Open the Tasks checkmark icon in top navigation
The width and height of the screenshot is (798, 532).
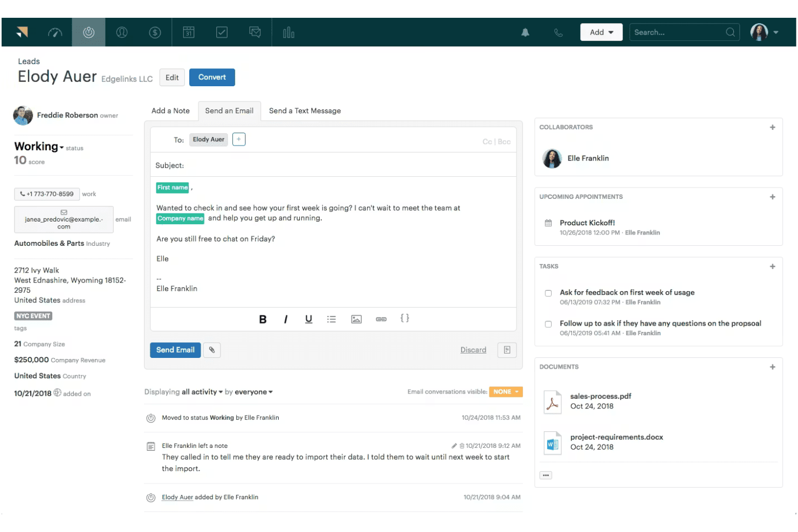[222, 32]
